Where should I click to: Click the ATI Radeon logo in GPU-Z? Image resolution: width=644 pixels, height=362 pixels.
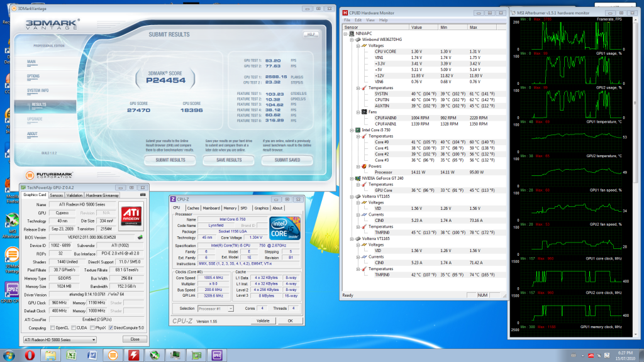(131, 216)
